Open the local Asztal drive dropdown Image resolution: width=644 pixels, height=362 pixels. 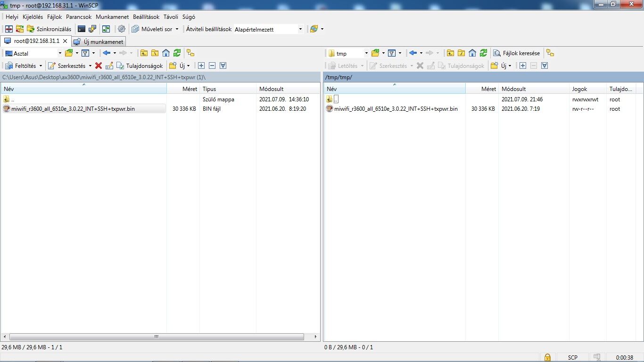[33, 53]
